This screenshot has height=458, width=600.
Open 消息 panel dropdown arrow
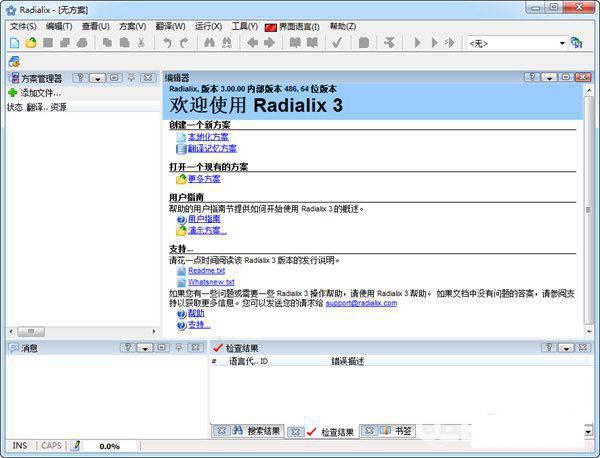click(x=145, y=348)
